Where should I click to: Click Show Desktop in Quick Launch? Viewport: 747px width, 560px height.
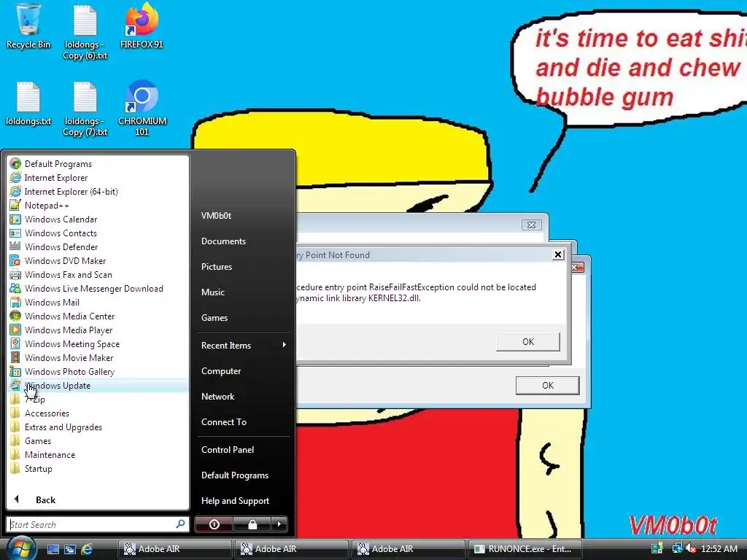tap(53, 549)
